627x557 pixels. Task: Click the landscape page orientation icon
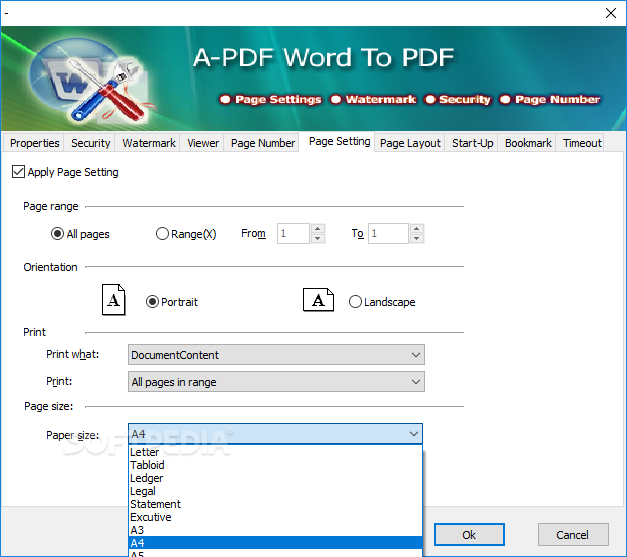pos(318,300)
